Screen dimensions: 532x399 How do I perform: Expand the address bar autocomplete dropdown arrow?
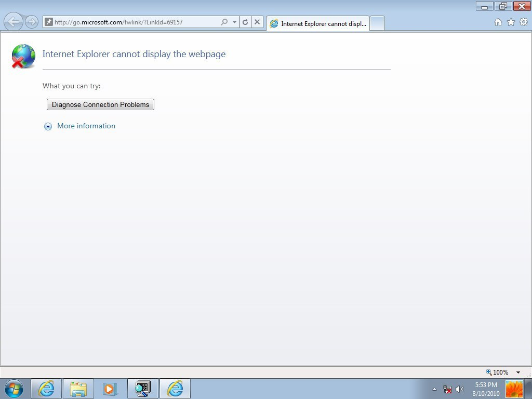(x=234, y=22)
